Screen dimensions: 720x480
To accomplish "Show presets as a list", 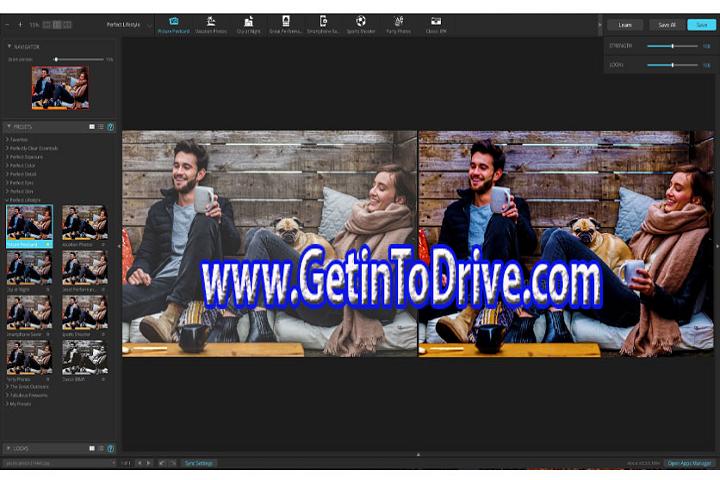I will 101,127.
